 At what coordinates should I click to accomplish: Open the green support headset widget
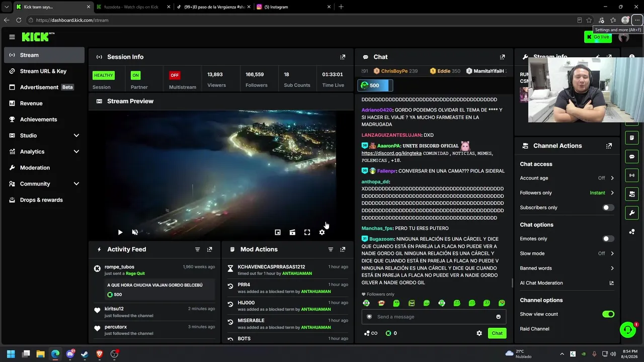pyautogui.click(x=628, y=330)
